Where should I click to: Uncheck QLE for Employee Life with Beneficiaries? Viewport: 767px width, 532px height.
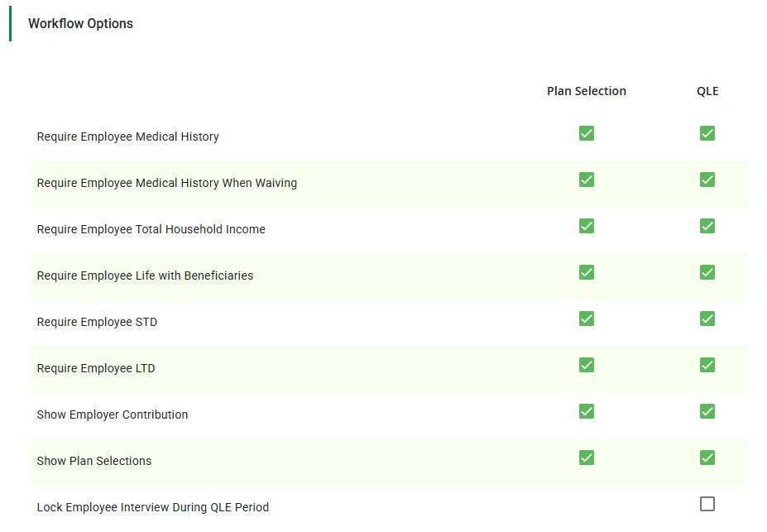[707, 272]
